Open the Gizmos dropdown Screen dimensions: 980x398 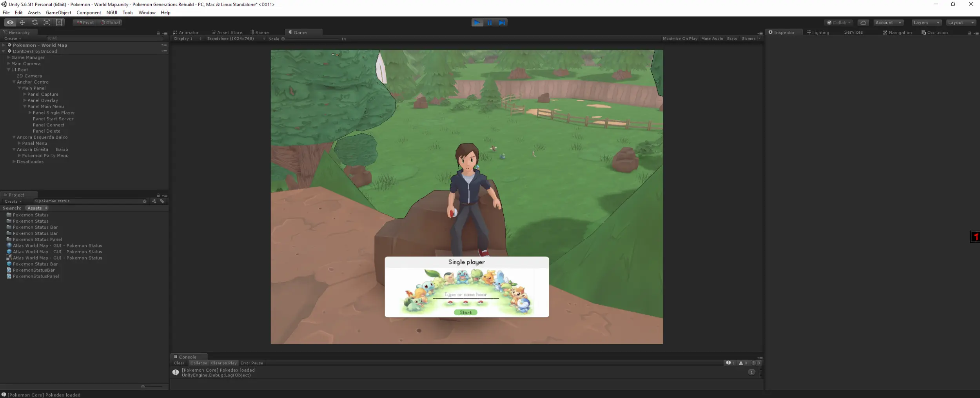[x=750, y=39]
